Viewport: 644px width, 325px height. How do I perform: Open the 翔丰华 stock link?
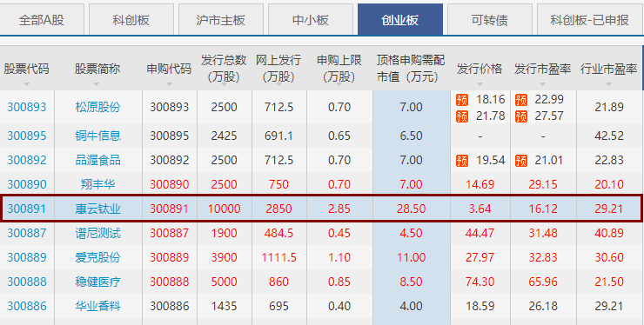click(97, 184)
